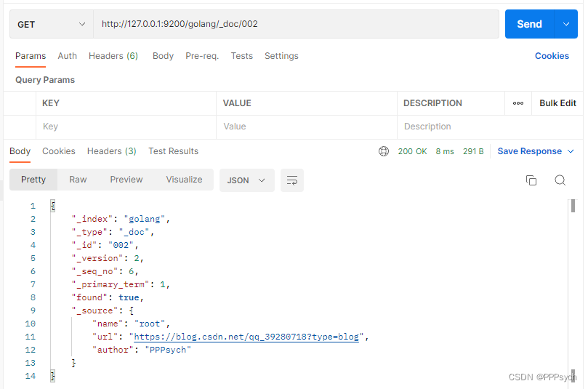This screenshot has height=389, width=588.
Task: Click the "author": "PPPsych" line
Action: 142,350
